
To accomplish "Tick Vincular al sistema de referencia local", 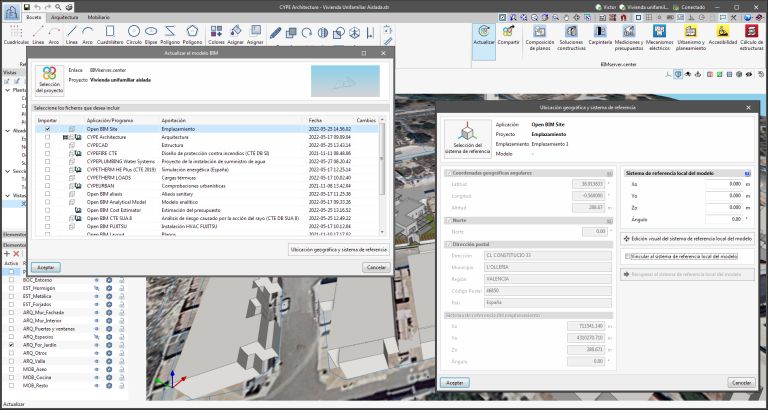I will coord(629,256).
